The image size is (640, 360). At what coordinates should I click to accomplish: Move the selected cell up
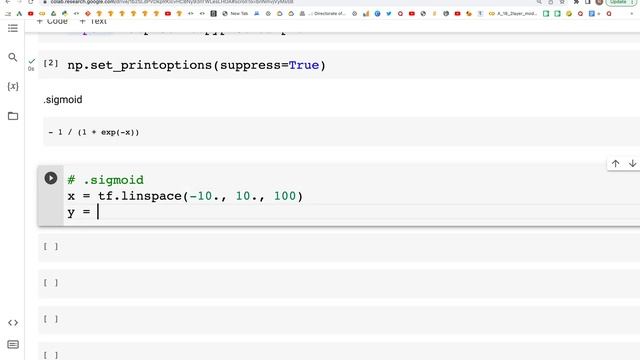coord(616,163)
